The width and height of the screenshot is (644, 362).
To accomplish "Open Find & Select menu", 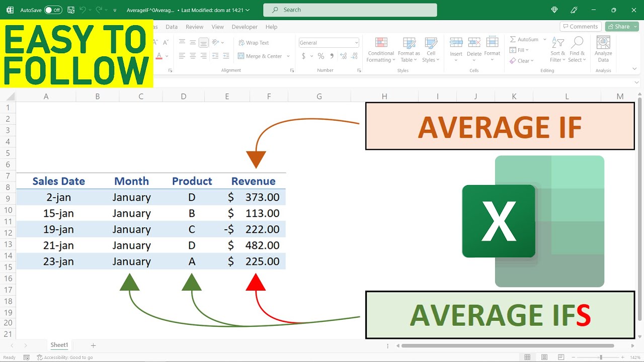I will [x=577, y=50].
